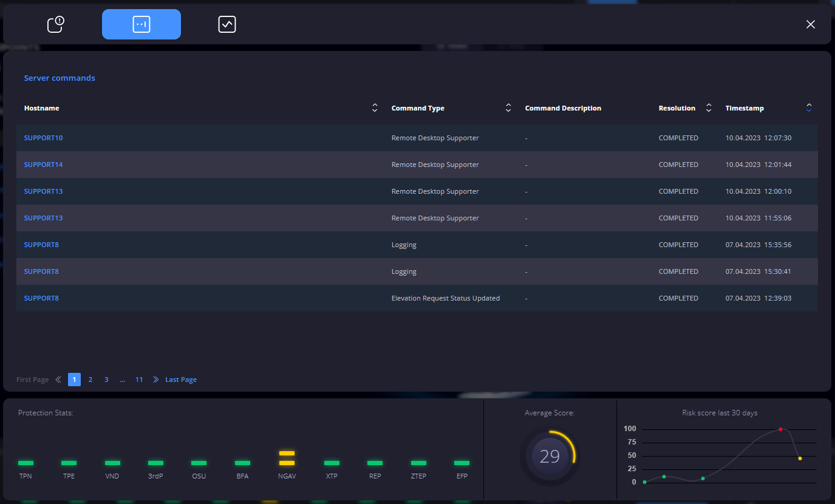Click the OSU protection status bar
This screenshot has width=835, height=504.
199,463
